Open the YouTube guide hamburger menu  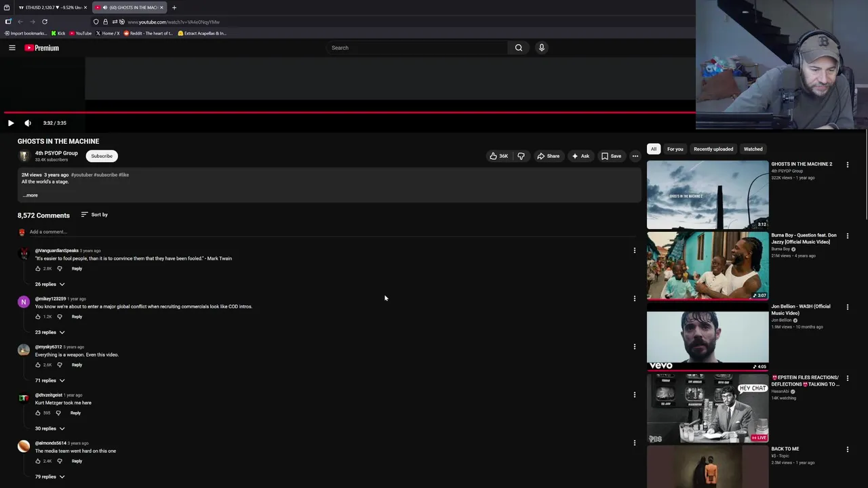click(x=12, y=47)
